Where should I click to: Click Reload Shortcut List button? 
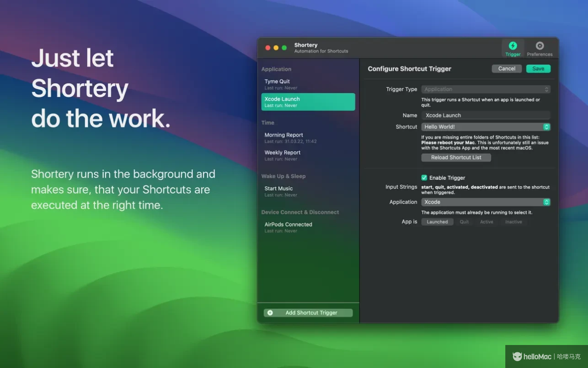click(456, 157)
